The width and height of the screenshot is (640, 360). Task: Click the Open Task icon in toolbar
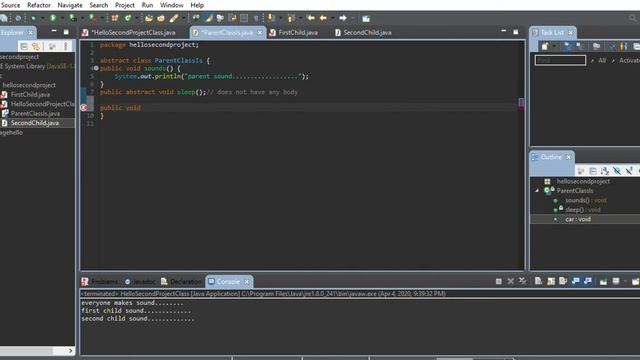(x=161, y=18)
